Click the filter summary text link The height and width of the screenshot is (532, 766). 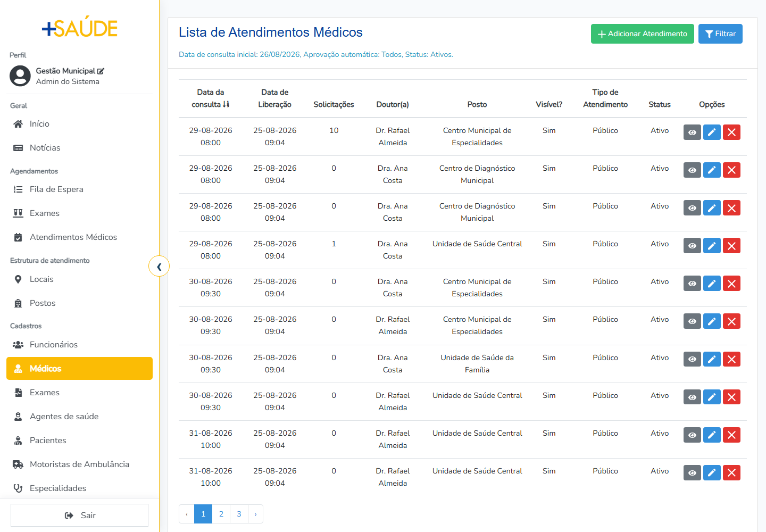tap(316, 54)
